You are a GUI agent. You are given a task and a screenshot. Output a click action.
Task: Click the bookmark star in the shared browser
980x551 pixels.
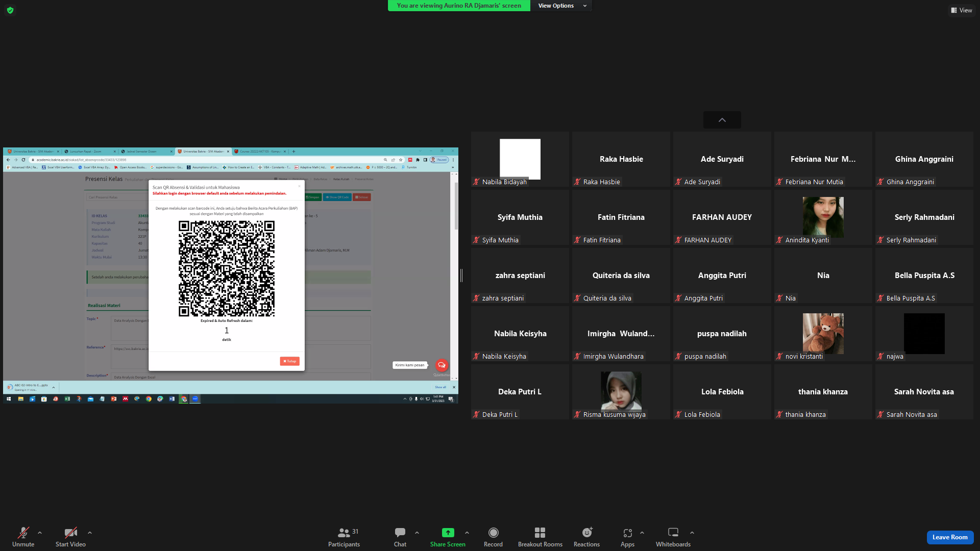(401, 160)
